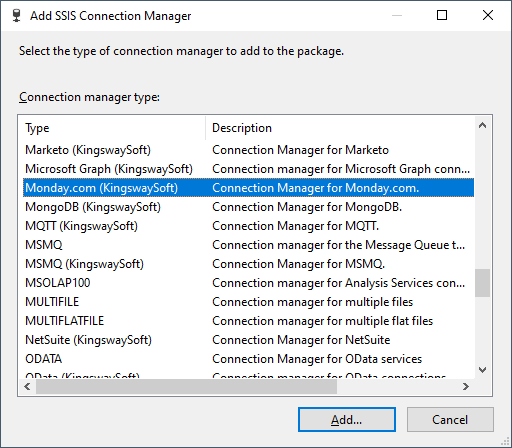Select the MULTIFILE connection type
Image resolution: width=512 pixels, height=448 pixels.
pyautogui.click(x=248, y=302)
